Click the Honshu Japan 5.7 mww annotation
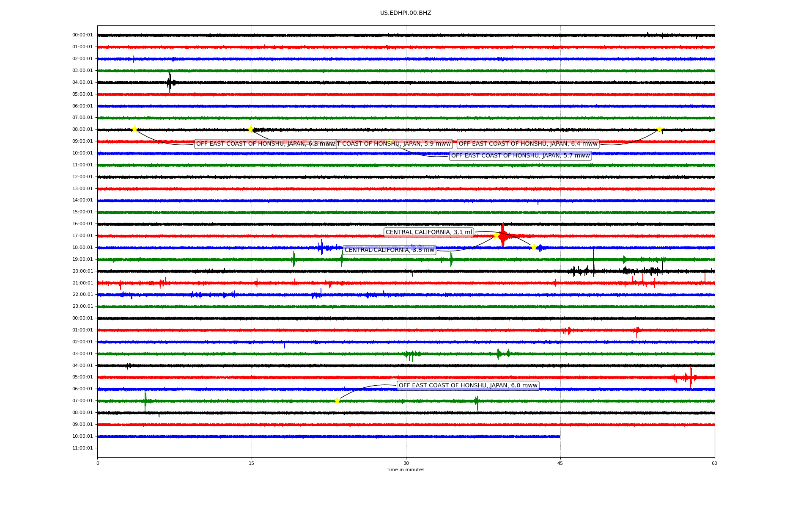812x508 pixels. (520, 156)
